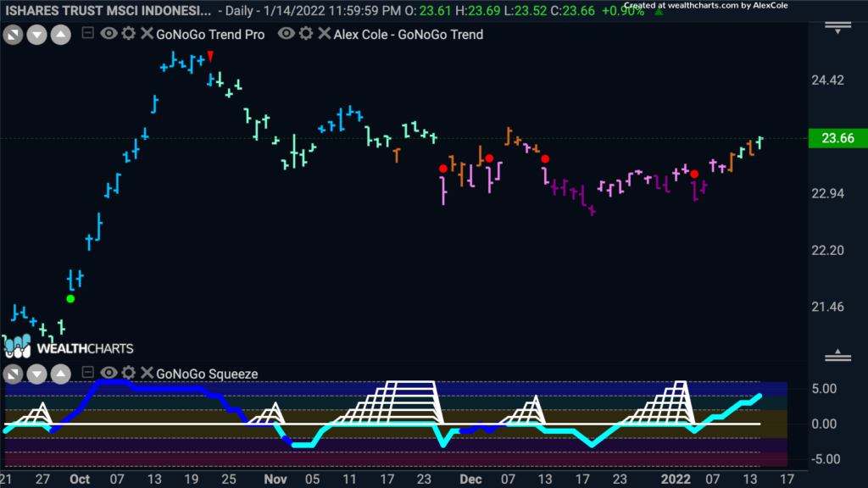Remove the GoNoGo Squeeze indicator
Image resolution: width=868 pixels, height=488 pixels.
tap(147, 373)
